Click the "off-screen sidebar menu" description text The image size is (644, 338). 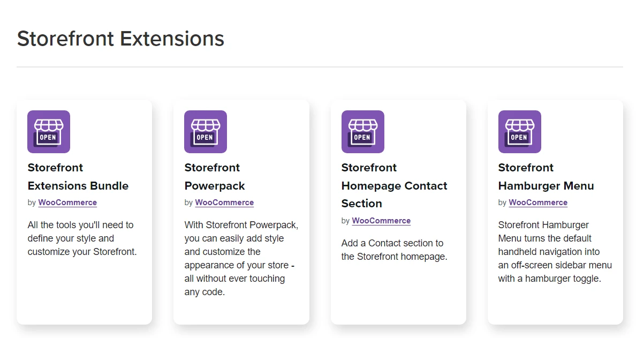(555, 252)
